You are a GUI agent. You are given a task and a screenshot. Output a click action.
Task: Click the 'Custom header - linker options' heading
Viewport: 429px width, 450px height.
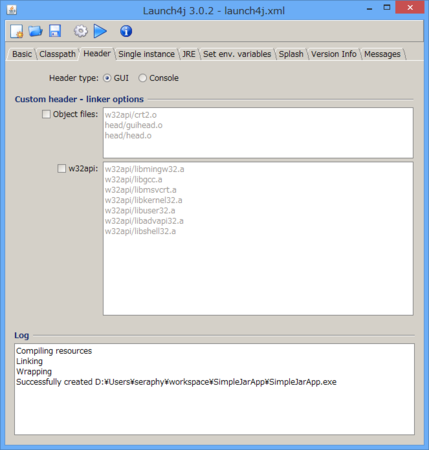pos(79,99)
